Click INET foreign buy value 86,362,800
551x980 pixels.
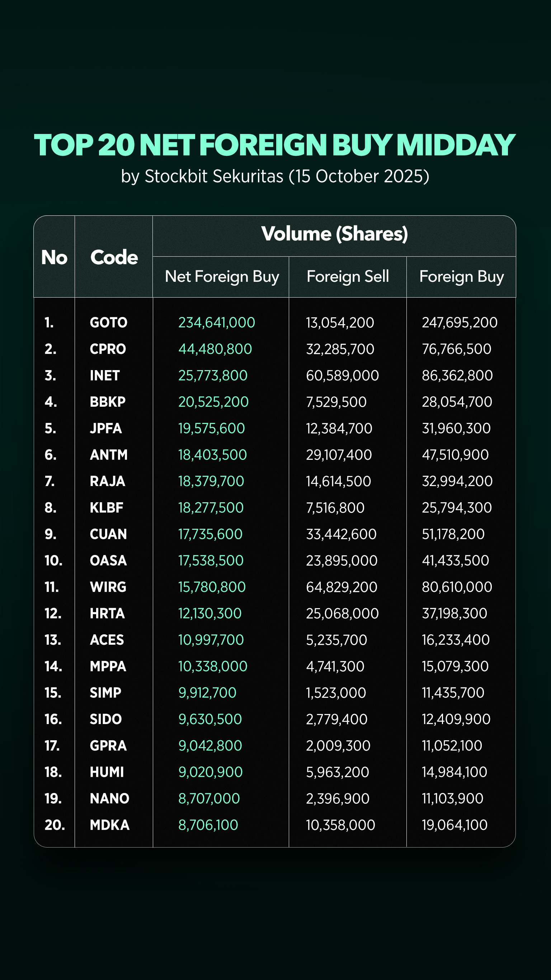pos(457,375)
